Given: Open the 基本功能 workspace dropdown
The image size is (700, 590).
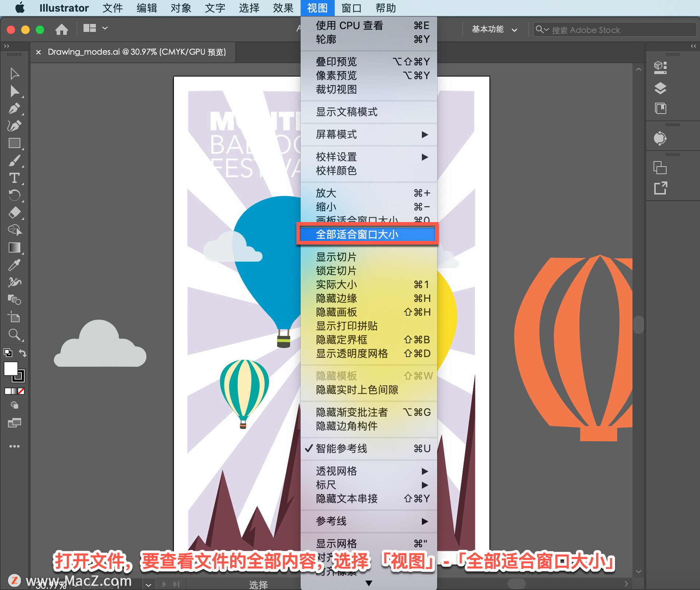Looking at the screenshot, I should [x=494, y=29].
